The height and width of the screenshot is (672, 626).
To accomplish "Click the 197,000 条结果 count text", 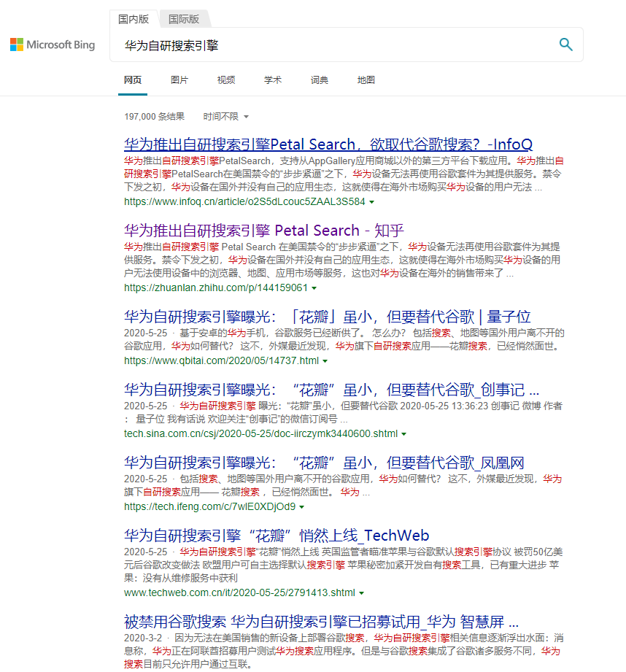I will (x=154, y=117).
